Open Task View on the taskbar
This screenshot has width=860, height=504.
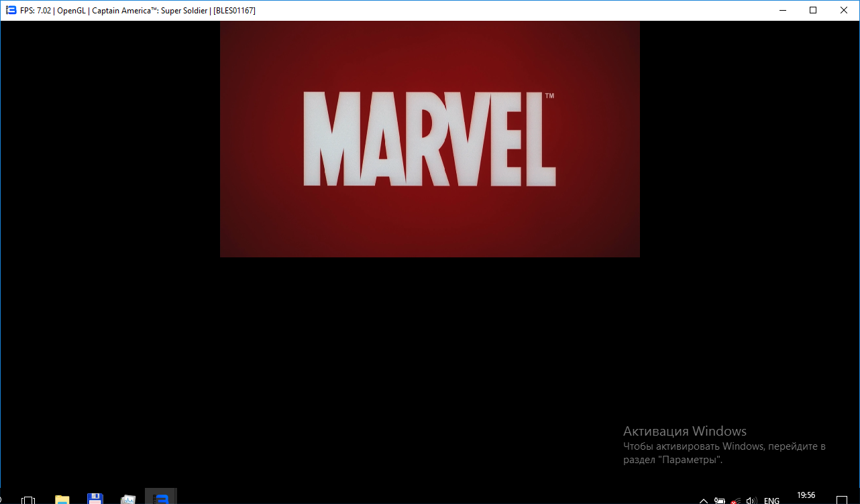click(28, 500)
